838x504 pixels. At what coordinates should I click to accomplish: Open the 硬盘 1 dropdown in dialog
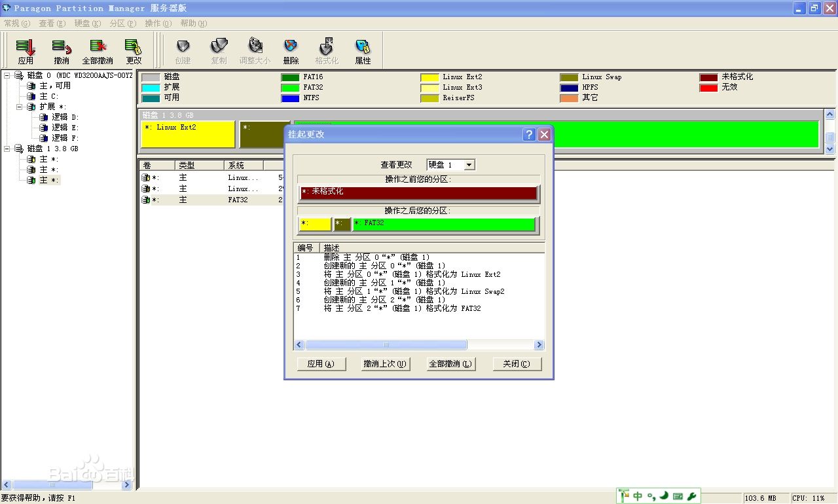coord(469,165)
